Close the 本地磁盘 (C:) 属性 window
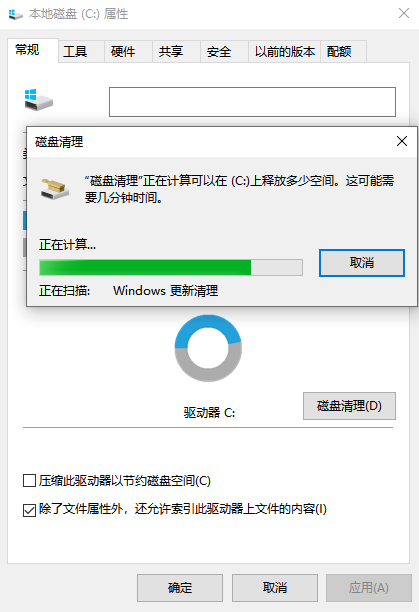The image size is (419, 612). (x=404, y=13)
